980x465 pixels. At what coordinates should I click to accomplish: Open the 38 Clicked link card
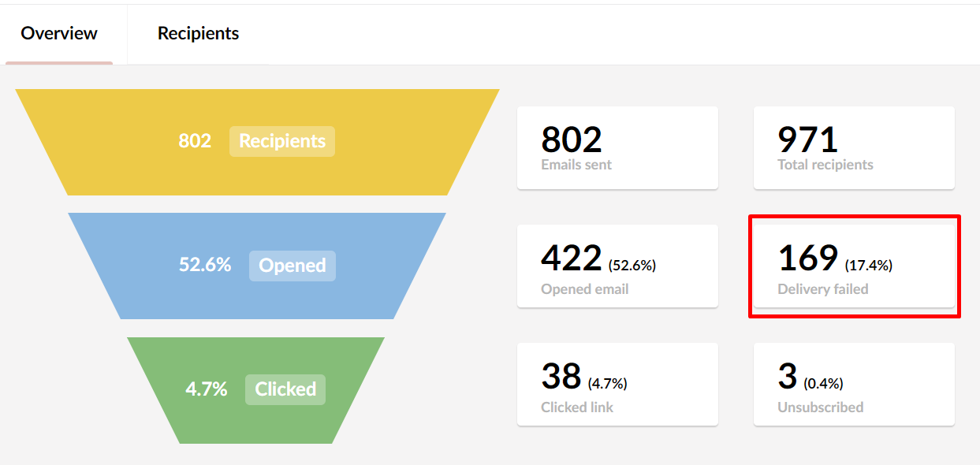(617, 385)
